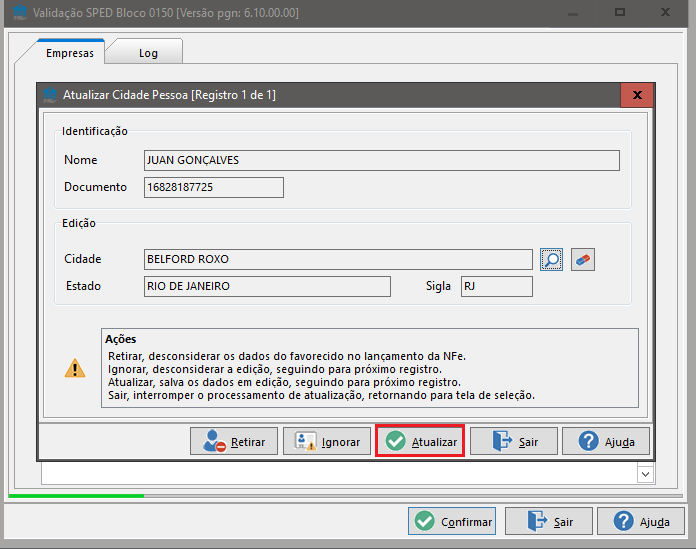Open Ajuda in the main window footer
This screenshot has width=696, height=549.
(641, 521)
